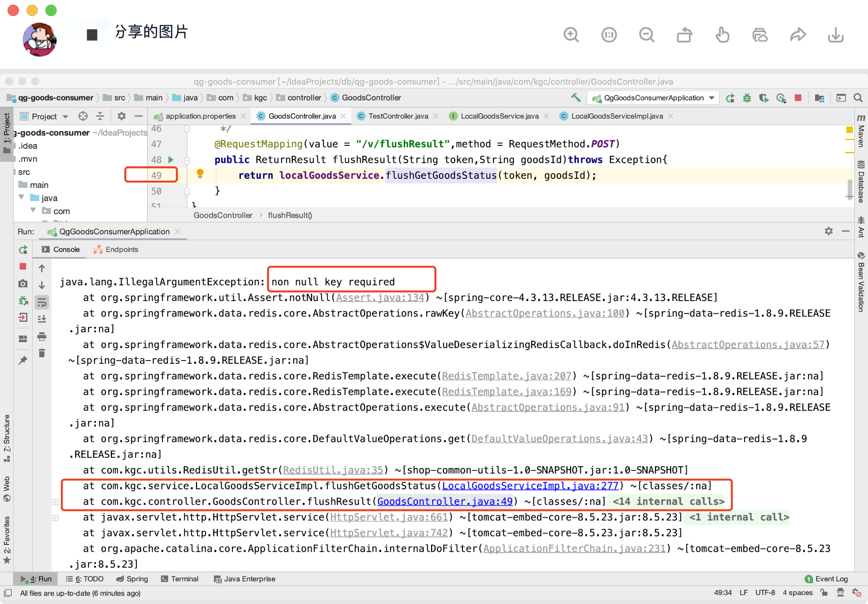
Task: Collapse the java folder in Project tree
Action: pos(21,198)
